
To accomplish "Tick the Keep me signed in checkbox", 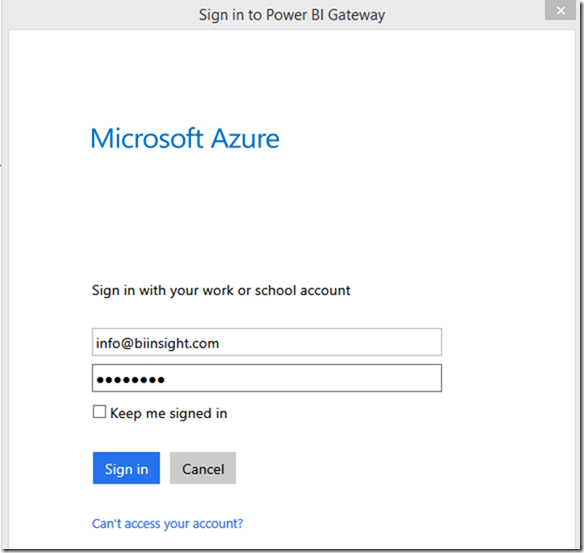I will pos(99,412).
